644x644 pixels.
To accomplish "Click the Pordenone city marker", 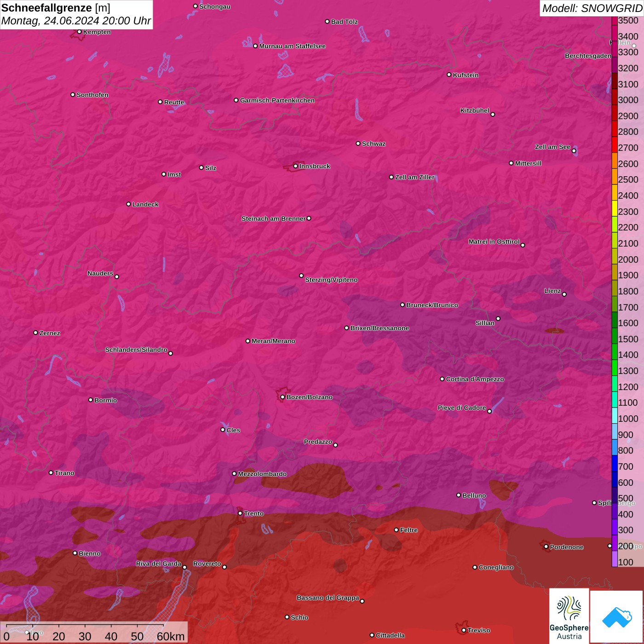I will point(546,546).
